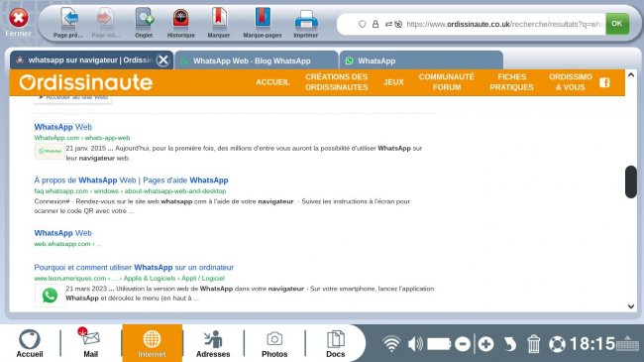Open À propos de WhatsApp Web link

pyautogui.click(x=131, y=181)
